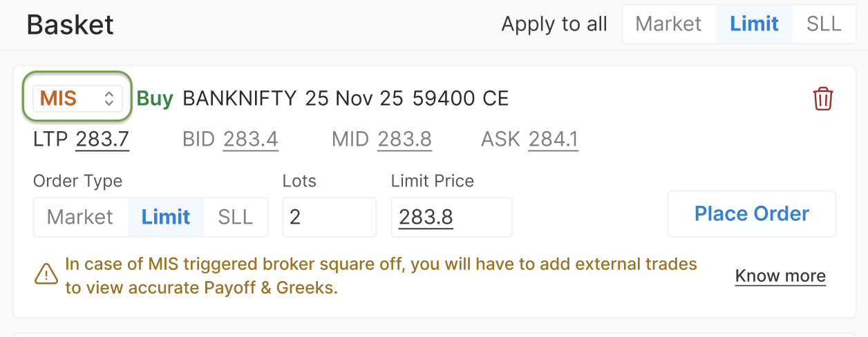Click the BANKNIFTY 59400 CE instrument name
Image resolution: width=868 pixels, height=337 pixels.
[x=346, y=99]
